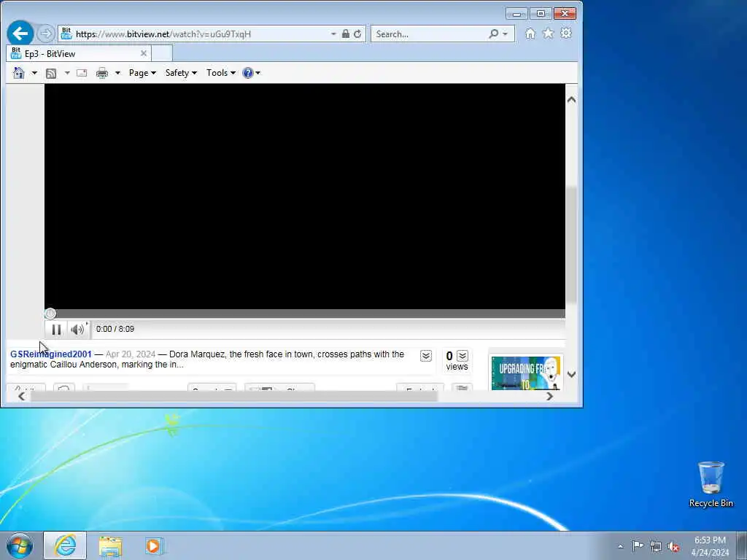This screenshot has height=560, width=747.
Task: Open File Explorer from taskbar
Action: (x=111, y=546)
